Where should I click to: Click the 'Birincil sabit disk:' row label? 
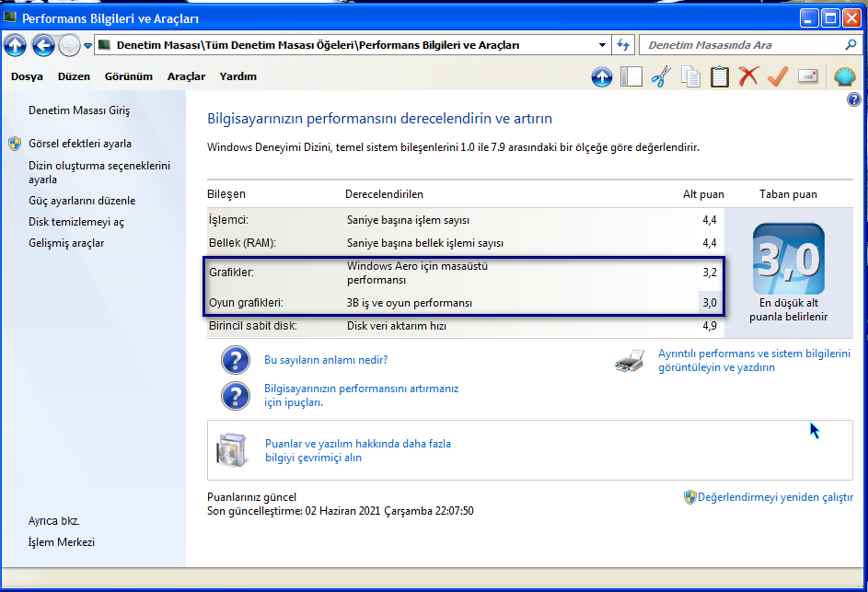tap(253, 326)
